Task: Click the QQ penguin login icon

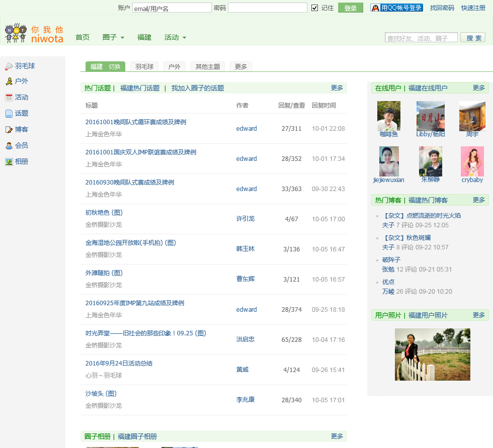Action: [375, 8]
